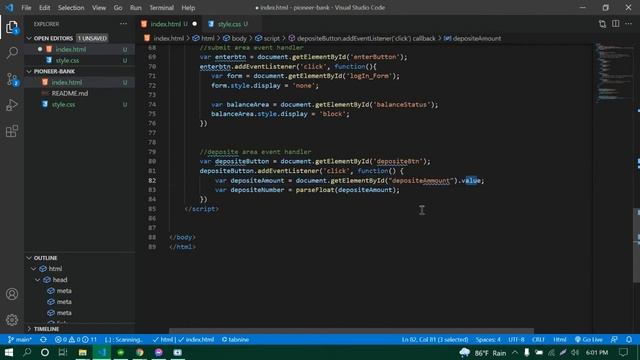This screenshot has width=640, height=360.
Task: Split the editor to the right
Action: click(616, 24)
